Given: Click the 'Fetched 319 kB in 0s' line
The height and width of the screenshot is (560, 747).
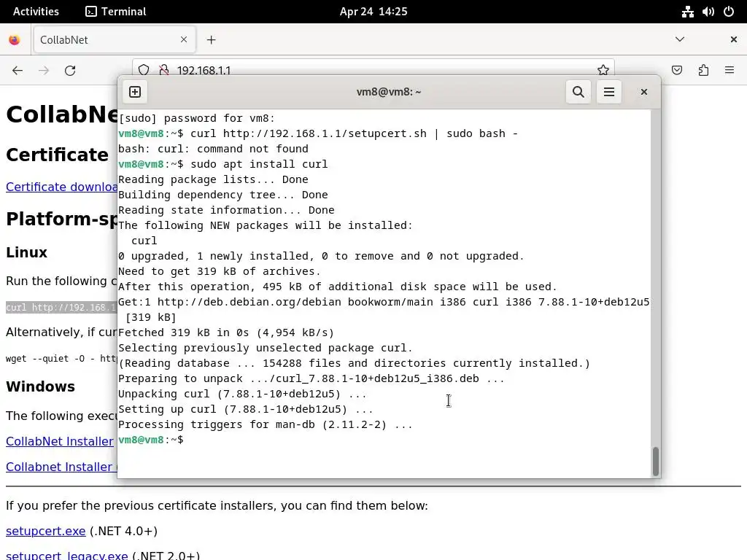Looking at the screenshot, I should point(226,332).
